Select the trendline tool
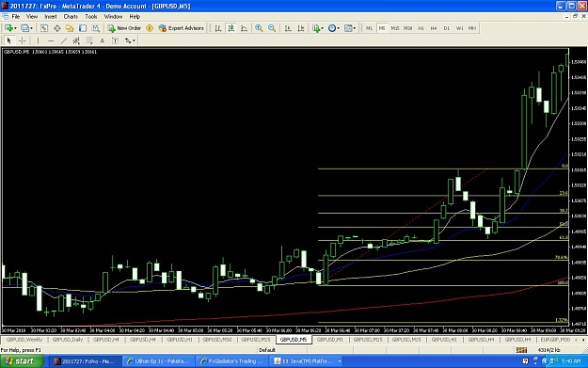The width and height of the screenshot is (588, 368). pyautogui.click(x=64, y=40)
